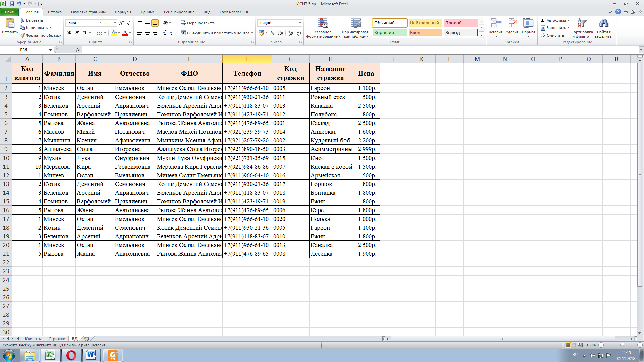Toggle bold formatting button
644x362 pixels.
tap(69, 33)
